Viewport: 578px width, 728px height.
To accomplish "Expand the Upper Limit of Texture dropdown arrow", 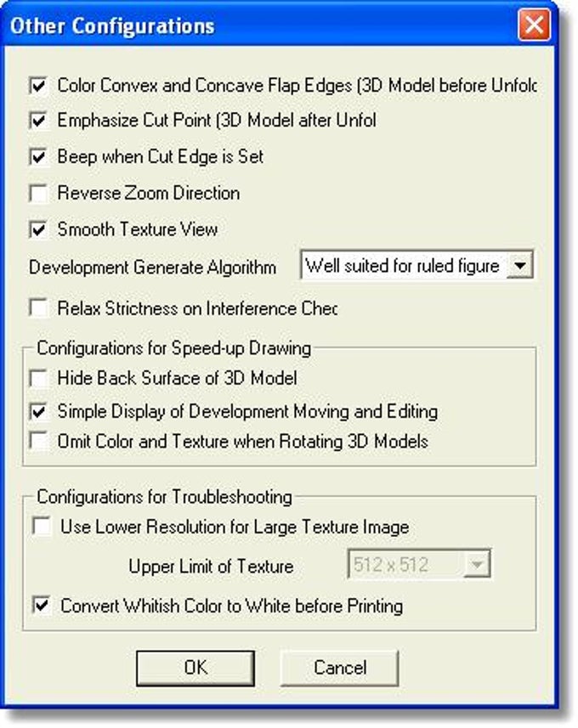I will click(477, 565).
